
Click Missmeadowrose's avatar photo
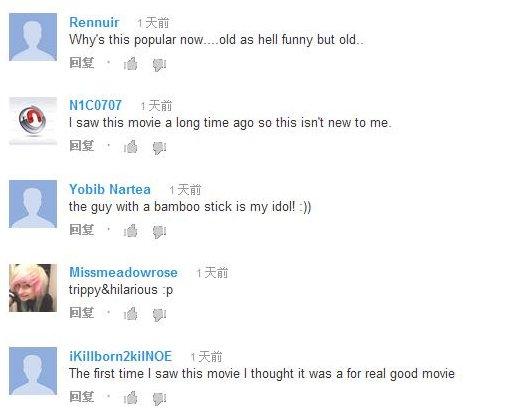coord(33,288)
